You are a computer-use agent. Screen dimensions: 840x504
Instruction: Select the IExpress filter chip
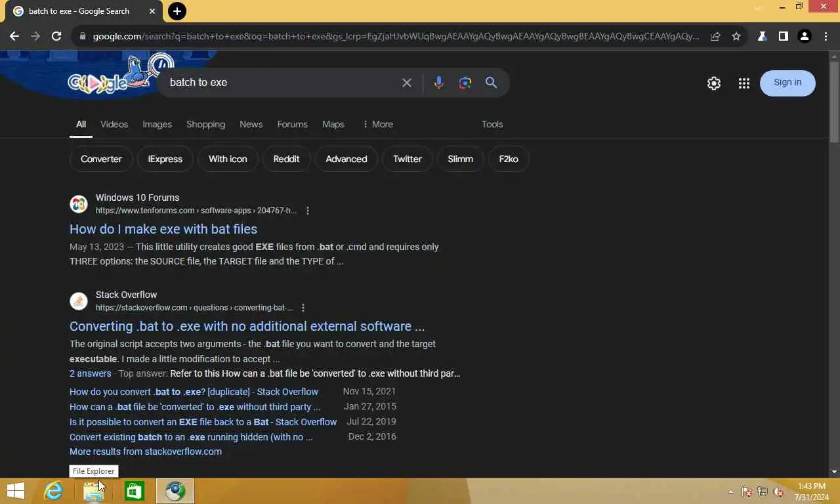(x=165, y=159)
